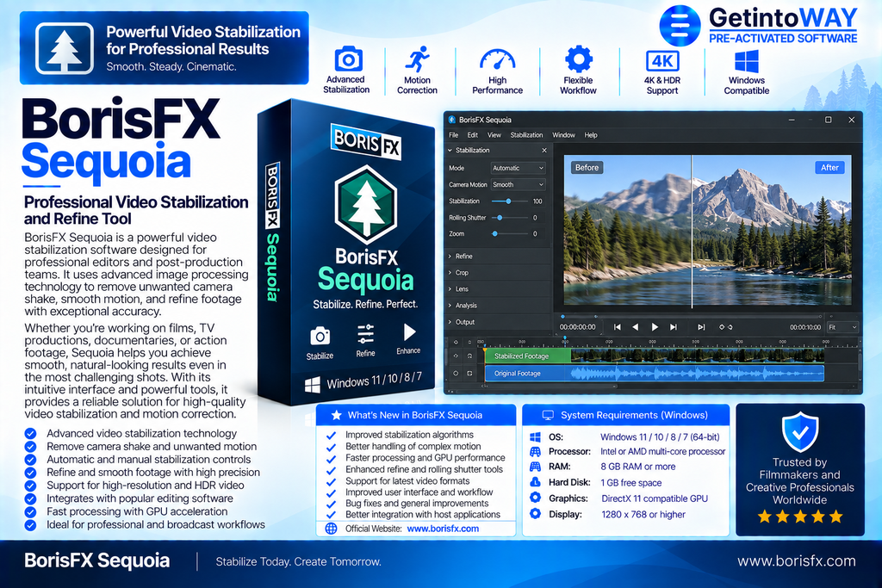Click the Advanced Stabilization camera icon
The height and width of the screenshot is (588, 882).
click(x=349, y=59)
